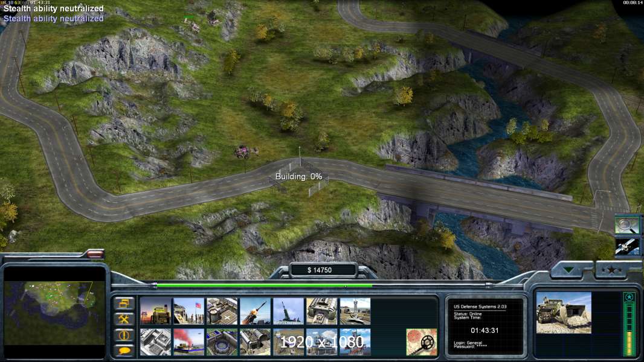Click the selected dozer unit portrait
The height and width of the screenshot is (362, 644).
pyautogui.click(x=564, y=313)
